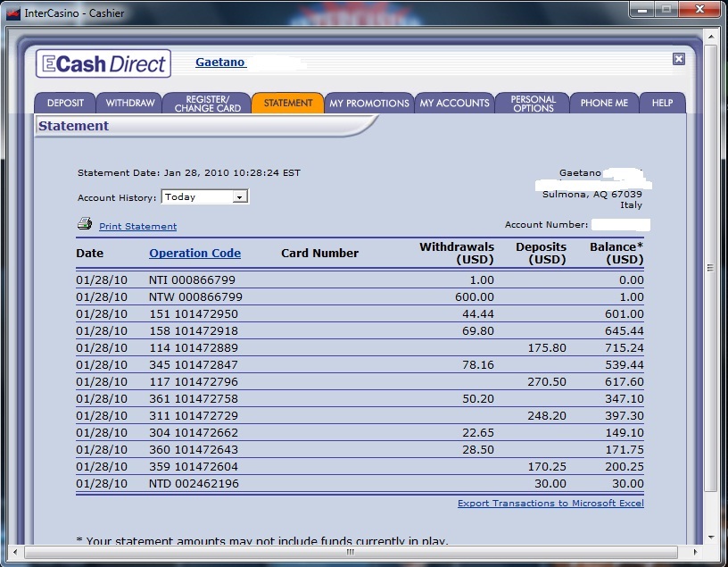Click the 347.10 balance value
The image size is (728, 567).
tap(625, 399)
